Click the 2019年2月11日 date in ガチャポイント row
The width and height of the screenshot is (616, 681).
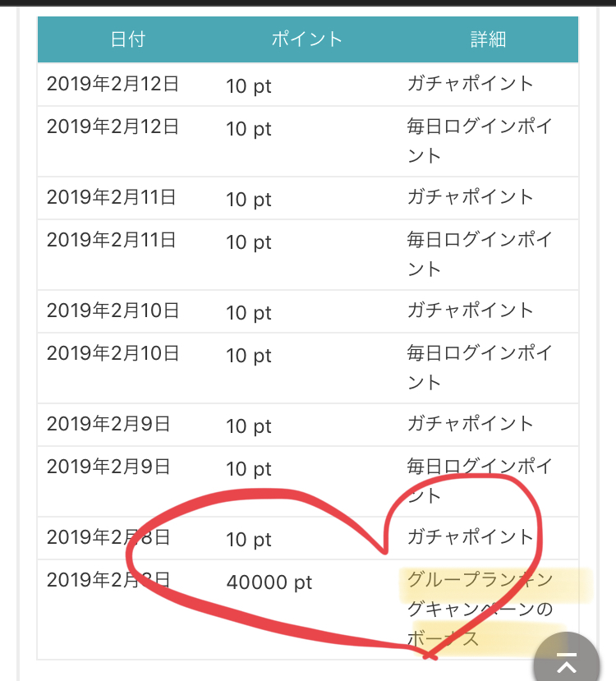[x=111, y=197]
